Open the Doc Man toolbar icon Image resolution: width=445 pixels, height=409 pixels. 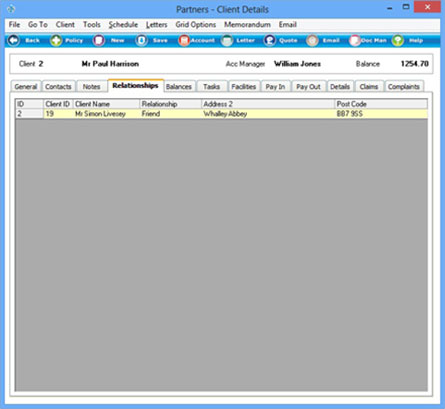[355, 41]
